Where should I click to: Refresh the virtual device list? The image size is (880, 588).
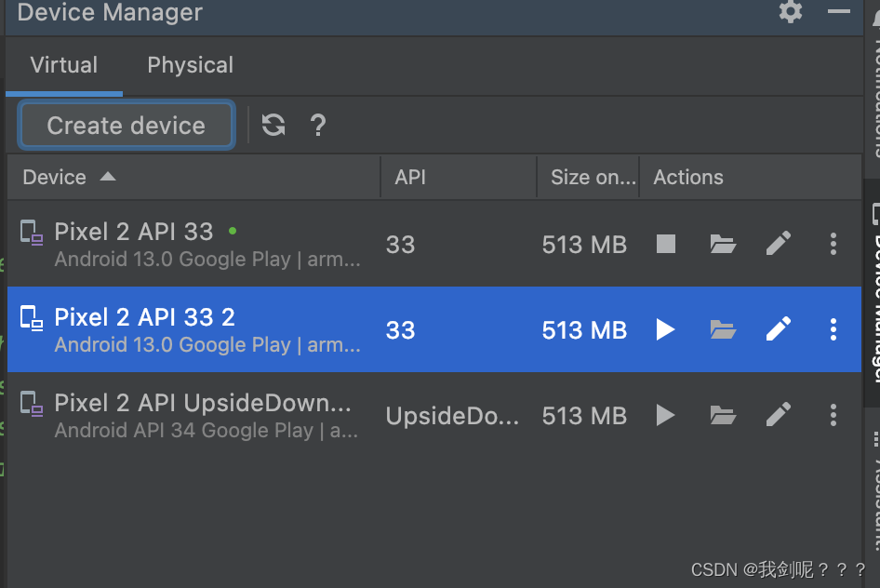273,125
